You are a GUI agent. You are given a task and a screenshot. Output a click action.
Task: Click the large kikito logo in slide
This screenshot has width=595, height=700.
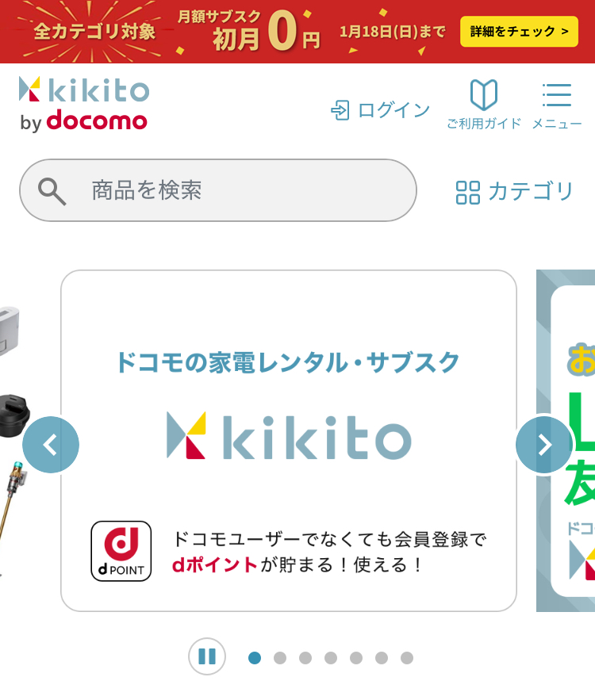[x=289, y=436]
